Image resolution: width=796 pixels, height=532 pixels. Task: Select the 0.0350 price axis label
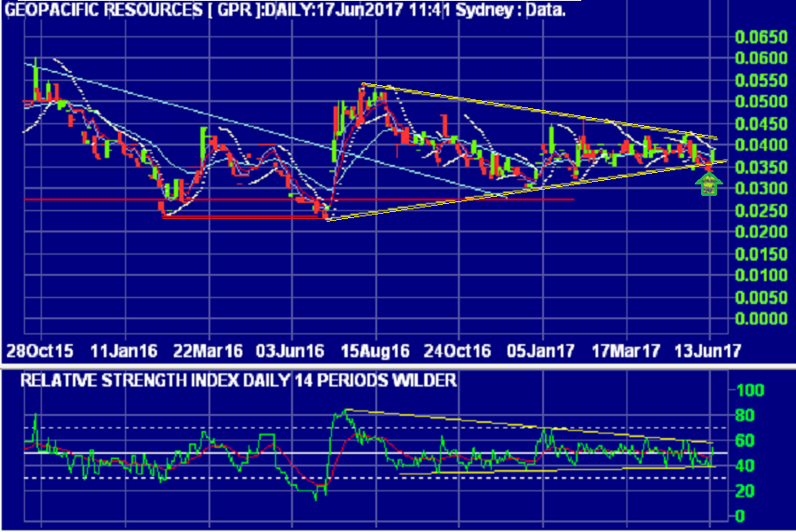point(762,167)
